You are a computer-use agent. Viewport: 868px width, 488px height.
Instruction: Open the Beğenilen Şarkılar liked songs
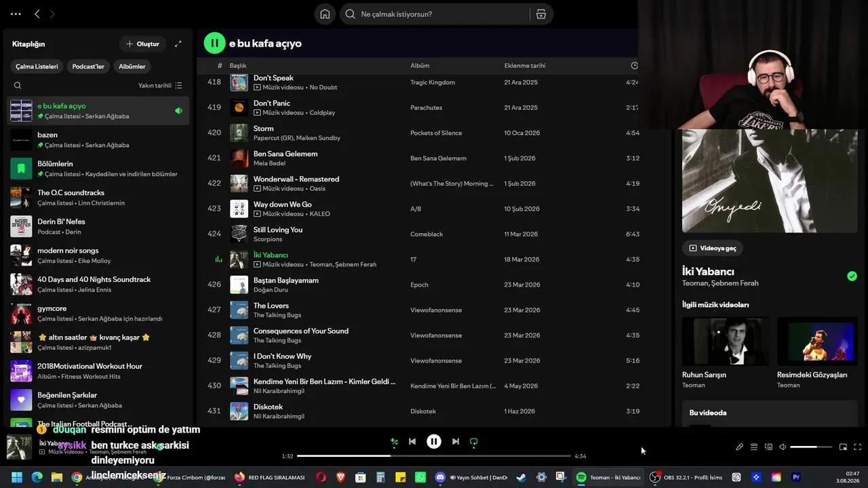pyautogui.click(x=98, y=400)
